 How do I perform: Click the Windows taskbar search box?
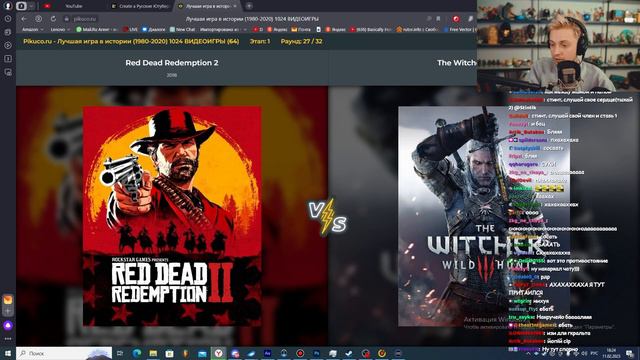pos(64,353)
